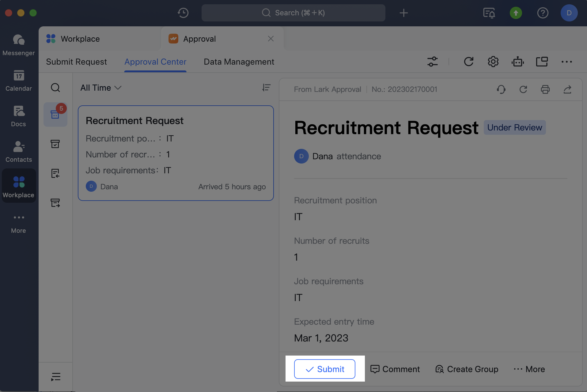Switch to the Data Management tab
The height and width of the screenshot is (392, 587).
(x=239, y=62)
